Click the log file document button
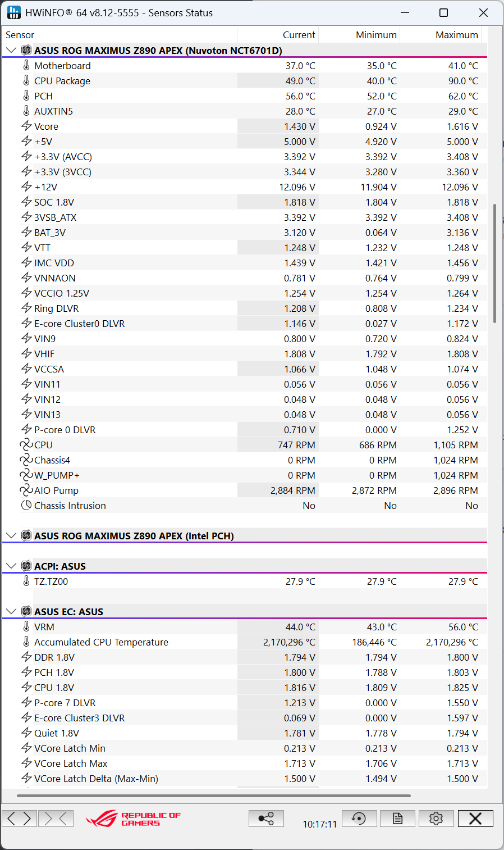 (x=397, y=819)
